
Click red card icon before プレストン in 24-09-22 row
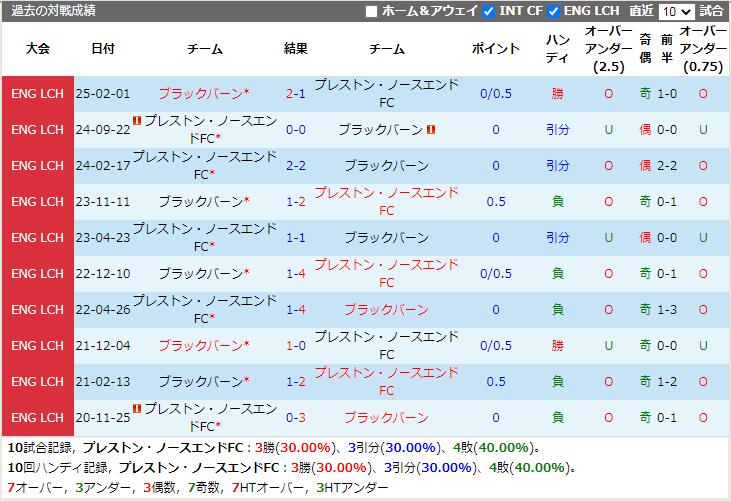137,120
